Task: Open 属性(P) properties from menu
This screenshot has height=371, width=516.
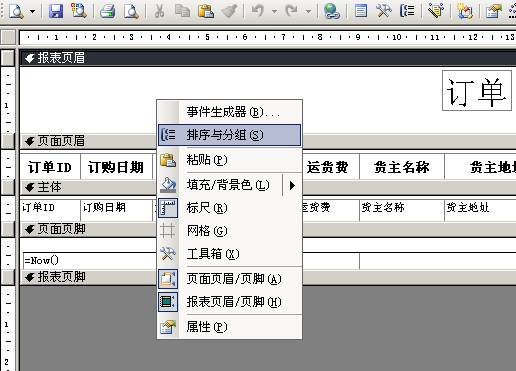Action: [x=230, y=327]
